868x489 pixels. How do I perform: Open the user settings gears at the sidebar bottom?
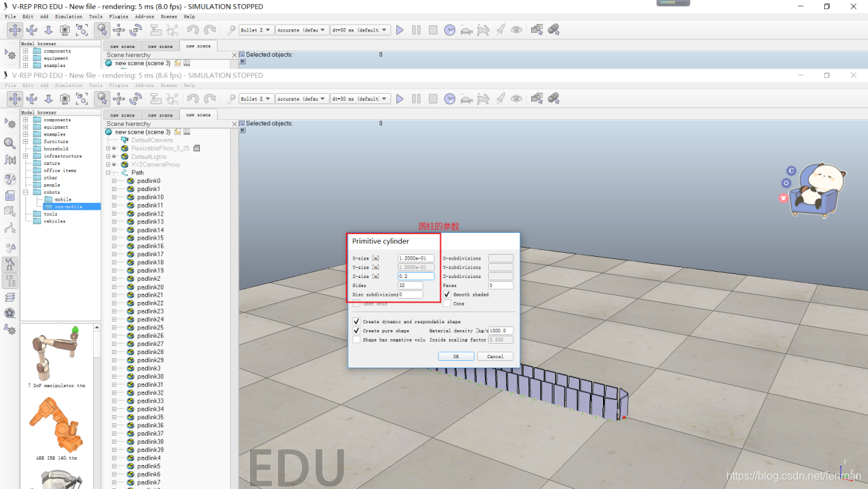(10, 329)
